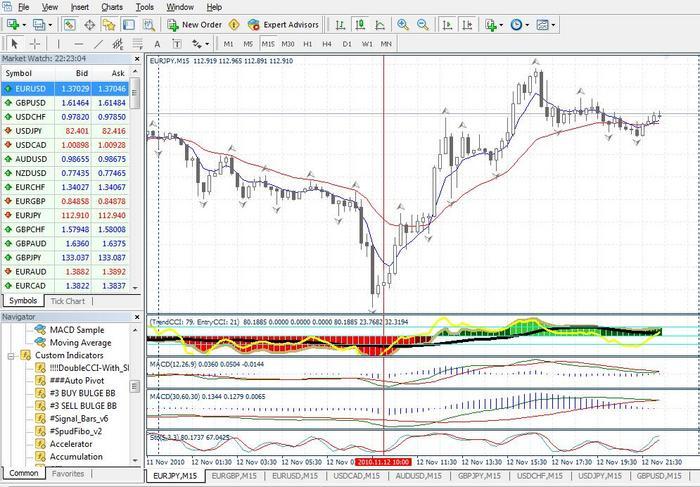Open the Strategy Tester magnifier icon
The image size is (700, 487).
[149, 25]
